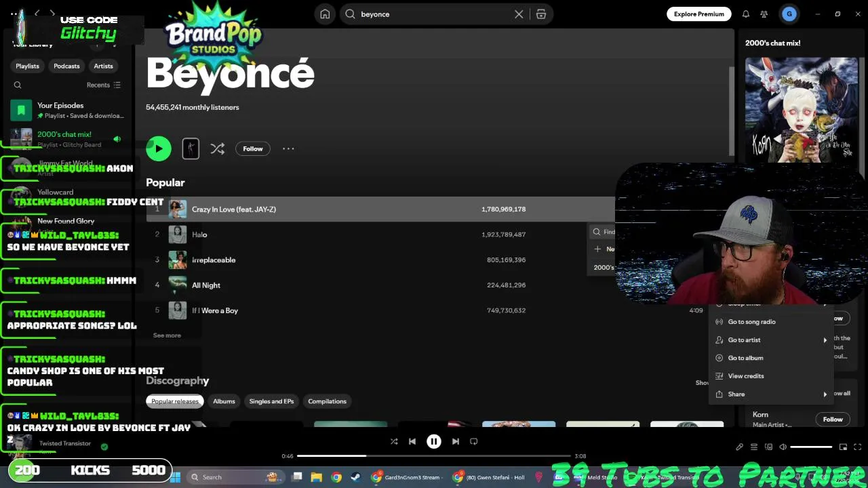Open the Spotify Home icon
This screenshot has width=868, height=488.
coord(325,14)
